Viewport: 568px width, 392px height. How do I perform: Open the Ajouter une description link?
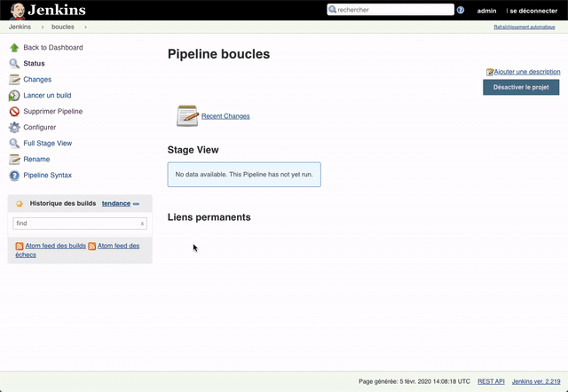tap(527, 72)
